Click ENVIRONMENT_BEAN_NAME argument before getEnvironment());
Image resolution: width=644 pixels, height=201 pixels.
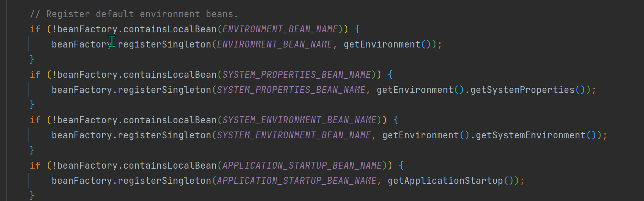pos(275,44)
